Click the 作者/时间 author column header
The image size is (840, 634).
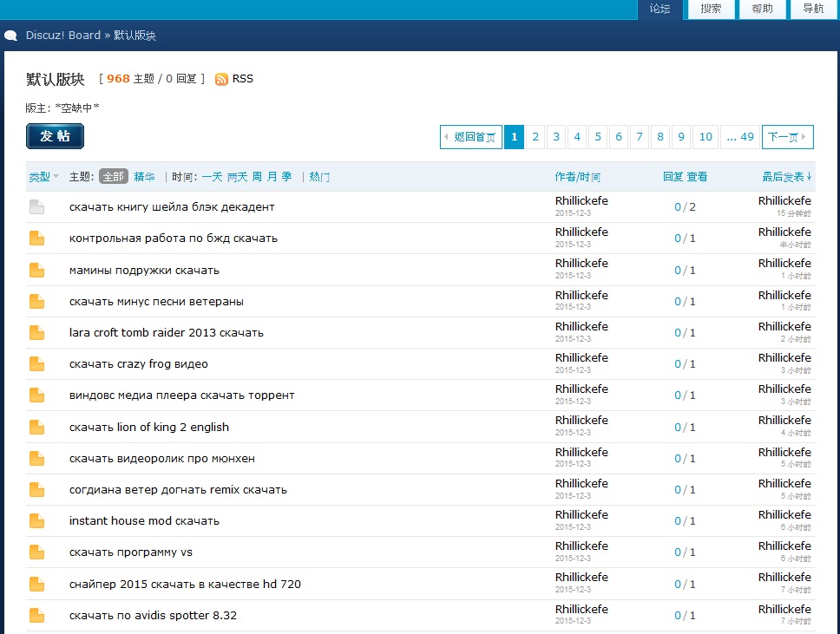[578, 177]
